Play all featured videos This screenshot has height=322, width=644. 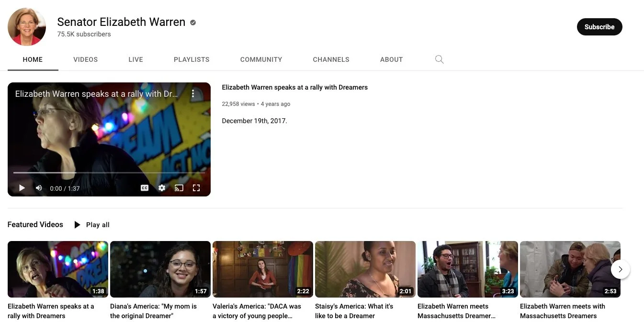point(92,225)
